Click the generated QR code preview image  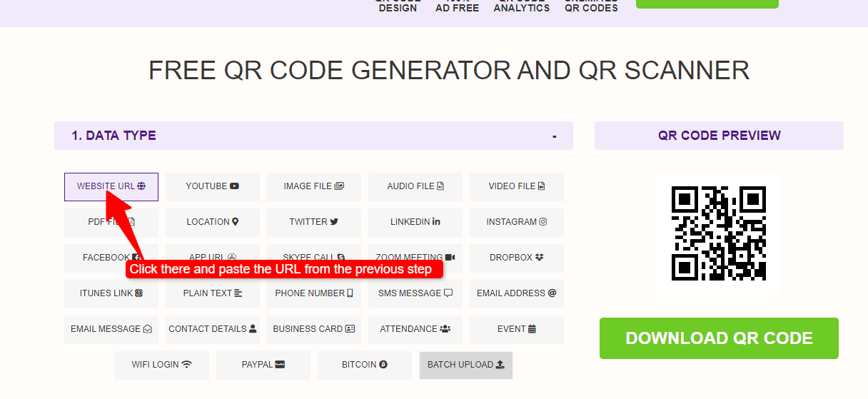pos(719,233)
